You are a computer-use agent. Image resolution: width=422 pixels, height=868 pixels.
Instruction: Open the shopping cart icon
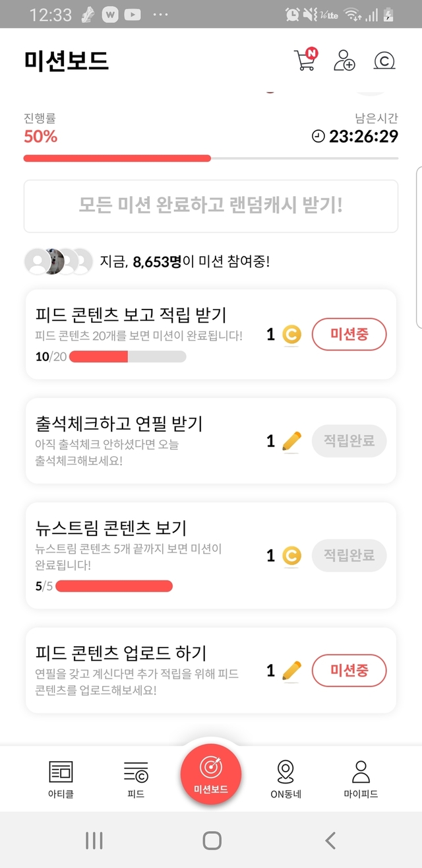304,60
